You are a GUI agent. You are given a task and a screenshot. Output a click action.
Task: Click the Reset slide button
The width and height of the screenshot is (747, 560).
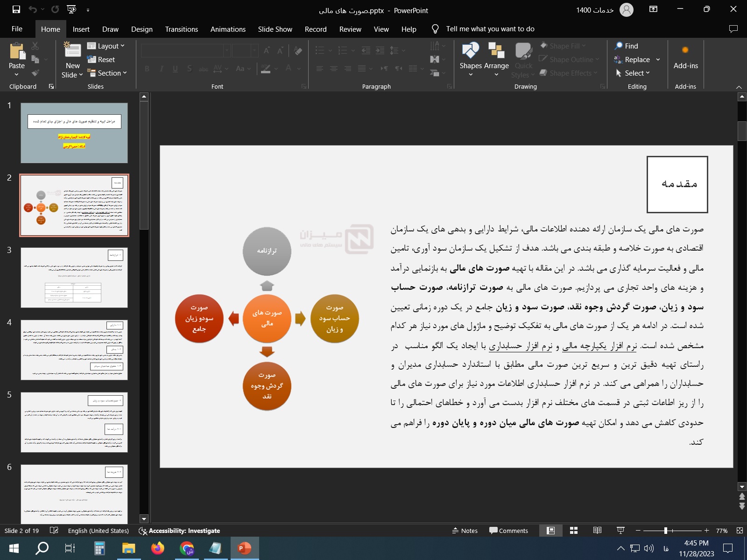pos(101,60)
